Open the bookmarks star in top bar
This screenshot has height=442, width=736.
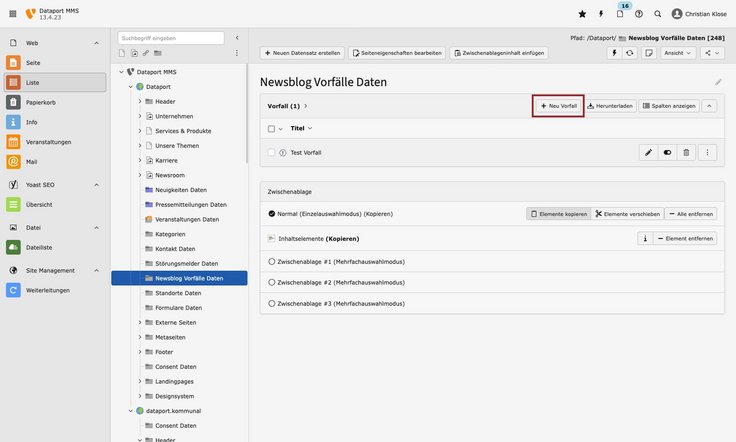click(583, 14)
